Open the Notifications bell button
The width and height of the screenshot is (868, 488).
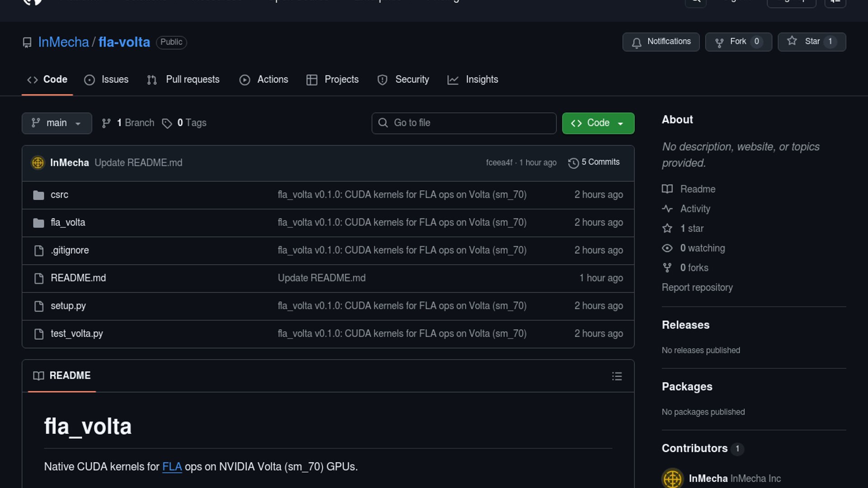point(660,42)
